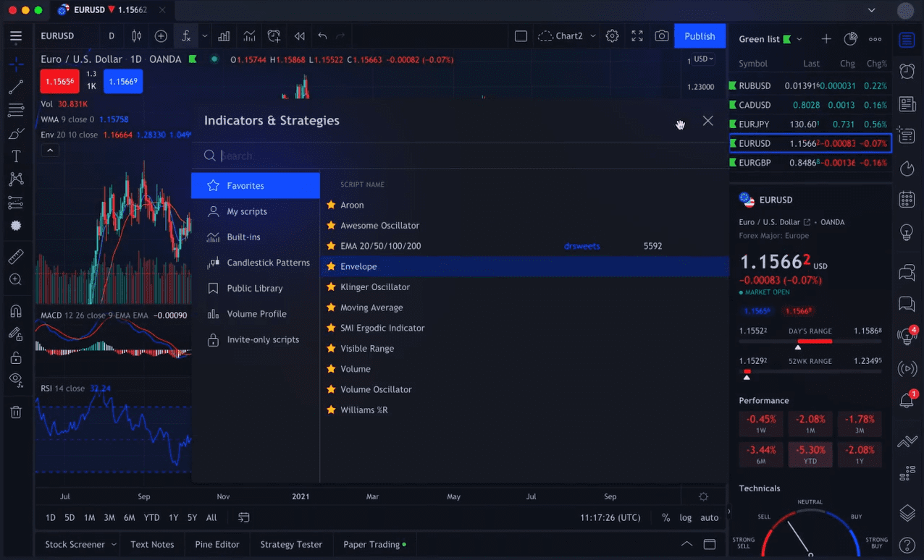Screen dimensions: 924x560
Task: Select EURJPY row in watchlist
Action: (x=810, y=124)
